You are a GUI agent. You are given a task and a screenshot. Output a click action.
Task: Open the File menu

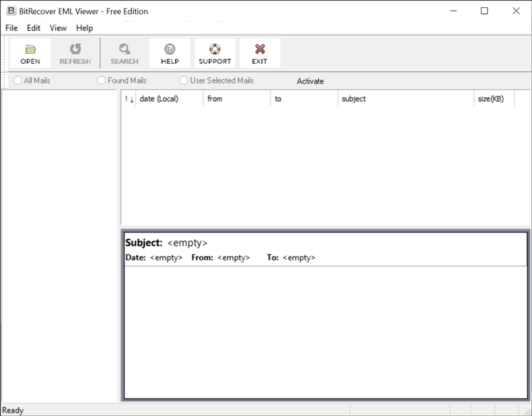[11, 28]
